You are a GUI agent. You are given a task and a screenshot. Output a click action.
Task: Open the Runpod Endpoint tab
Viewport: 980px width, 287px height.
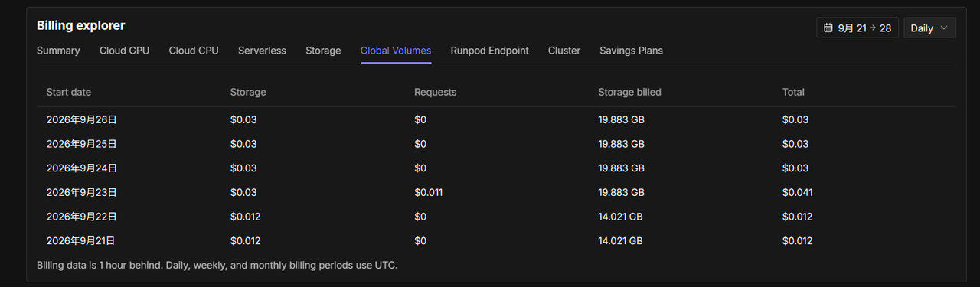[x=489, y=51]
